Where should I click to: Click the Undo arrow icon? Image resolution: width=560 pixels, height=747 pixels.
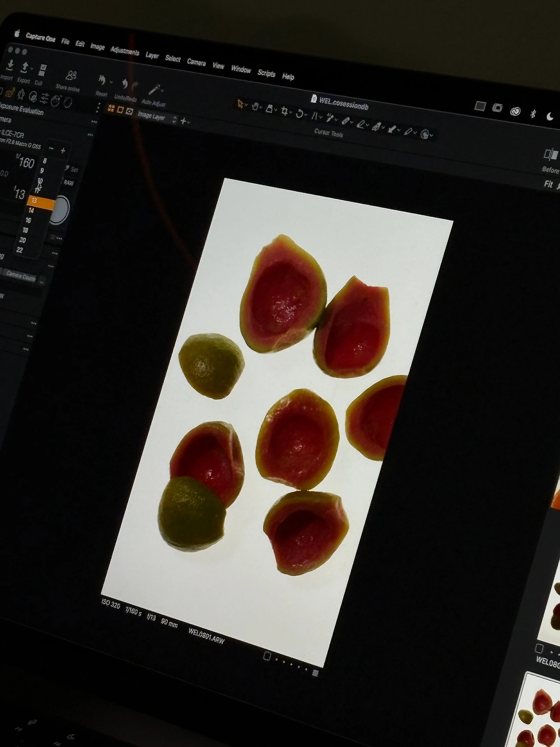click(x=125, y=84)
